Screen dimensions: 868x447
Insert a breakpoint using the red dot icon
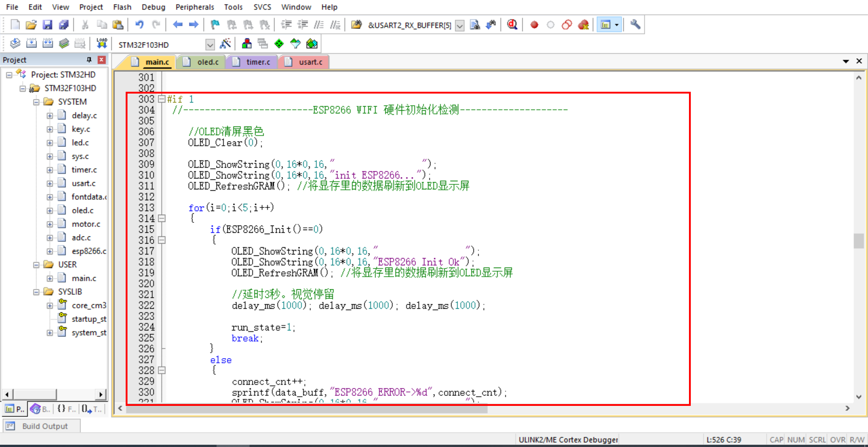tap(534, 24)
